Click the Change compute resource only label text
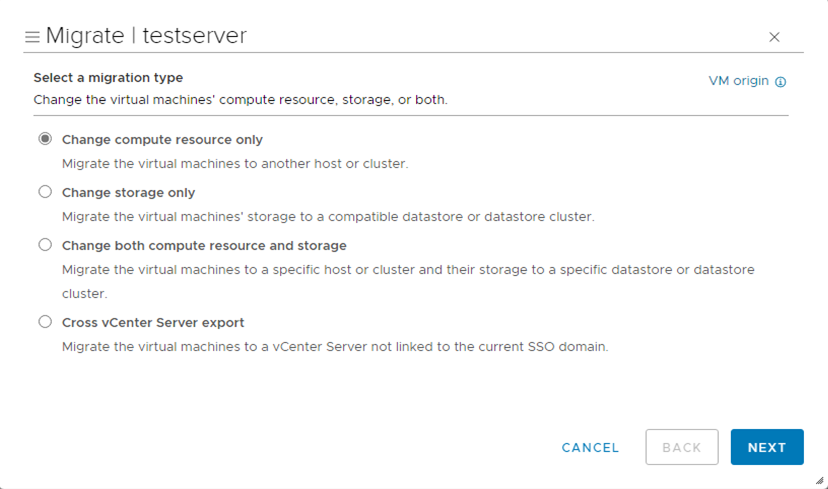Viewport: 828px width, 489px height. click(162, 140)
